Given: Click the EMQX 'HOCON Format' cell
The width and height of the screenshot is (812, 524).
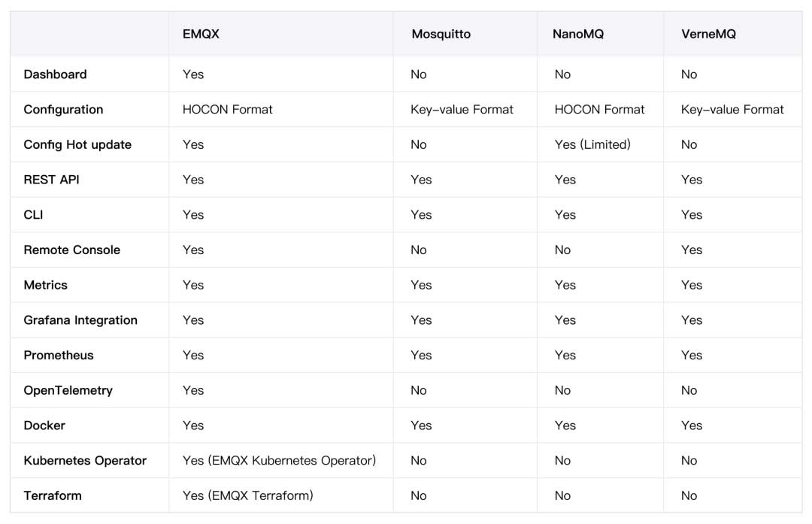Looking at the screenshot, I should [227, 110].
